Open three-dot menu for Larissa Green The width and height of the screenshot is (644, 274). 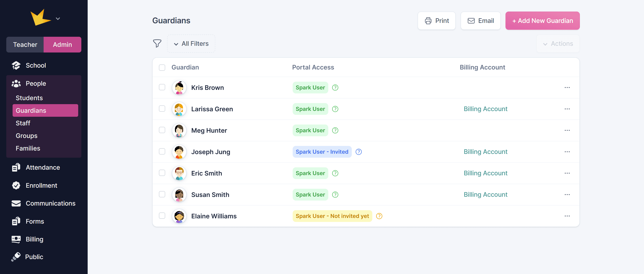(567, 109)
